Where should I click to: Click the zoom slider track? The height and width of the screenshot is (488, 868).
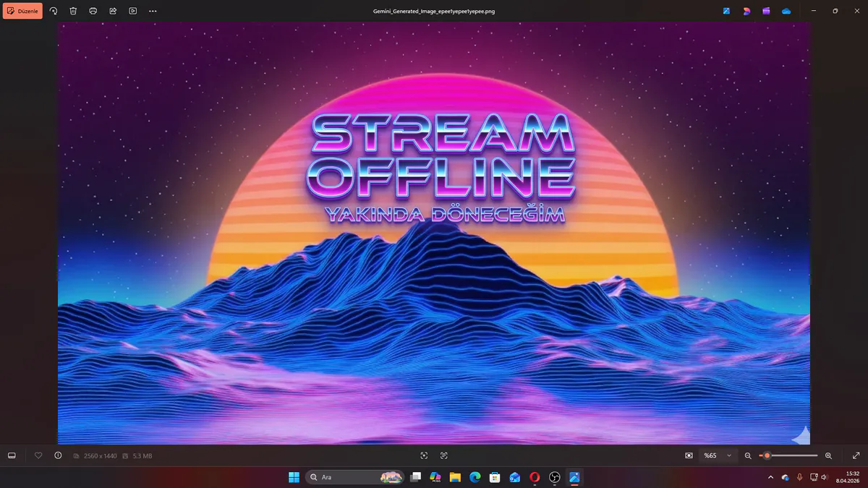[x=788, y=455]
